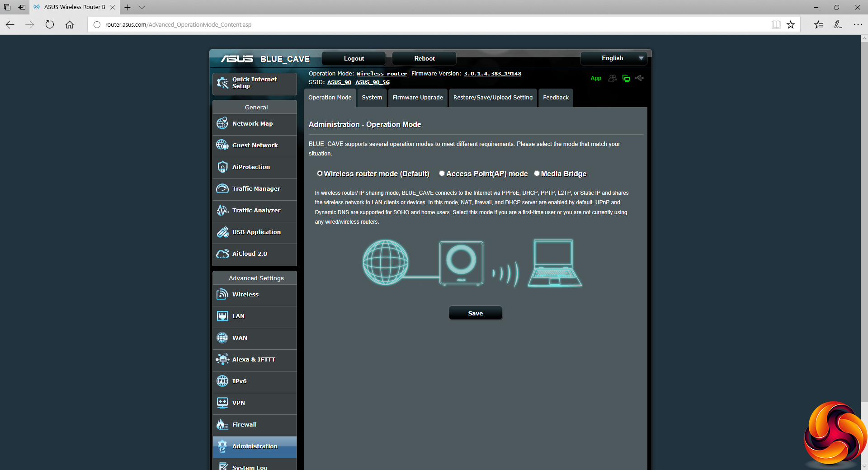Screen dimensions: 868x470
Task: Open the Wireless router operation mode link
Action: [x=382, y=74]
